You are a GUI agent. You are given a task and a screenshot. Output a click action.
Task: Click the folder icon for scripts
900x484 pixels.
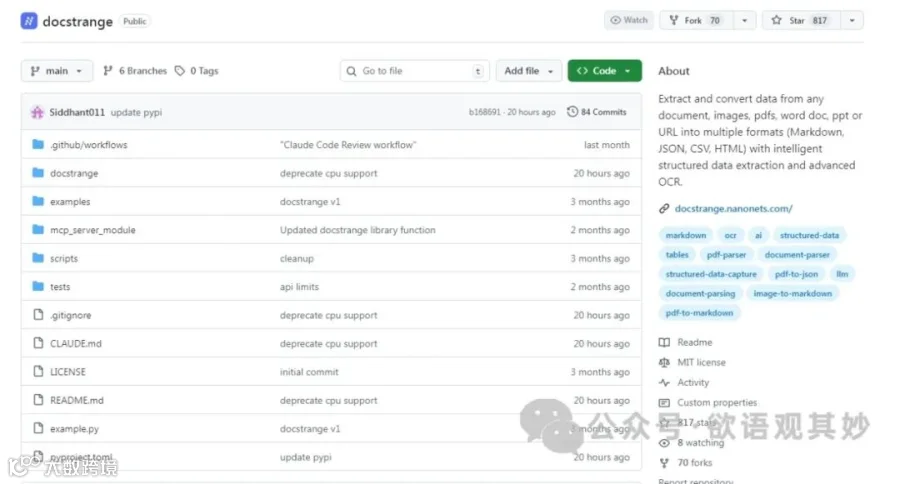pyautogui.click(x=38, y=258)
